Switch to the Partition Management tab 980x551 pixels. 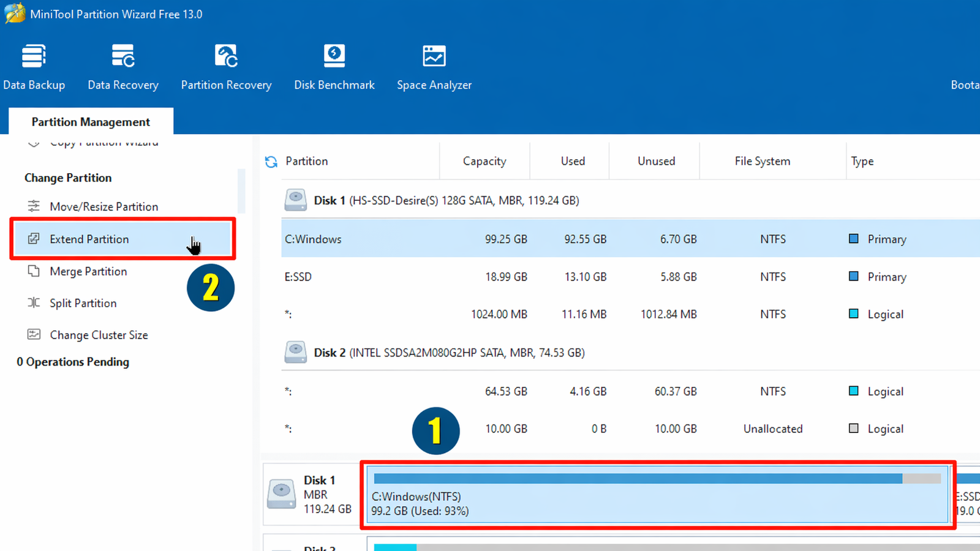pos(91,121)
